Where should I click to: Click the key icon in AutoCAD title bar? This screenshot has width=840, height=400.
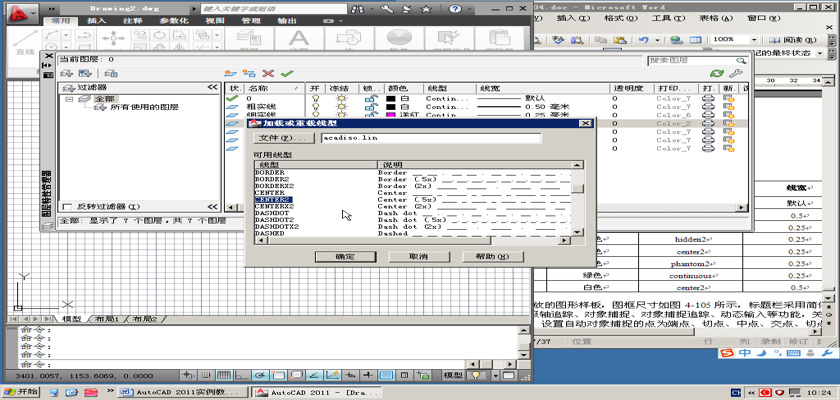coord(388,9)
